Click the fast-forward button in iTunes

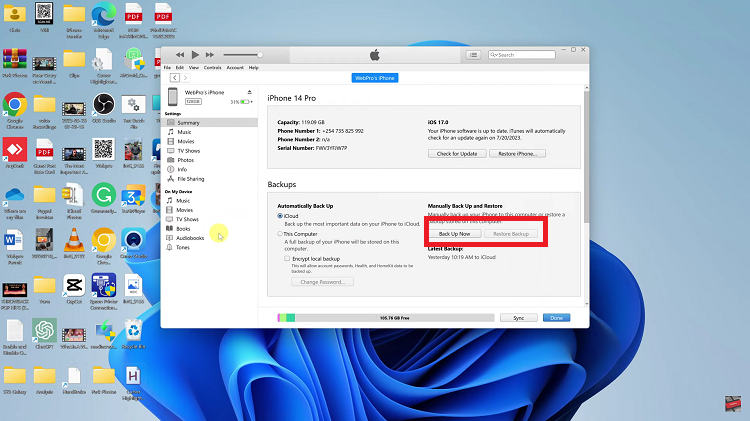click(x=210, y=55)
